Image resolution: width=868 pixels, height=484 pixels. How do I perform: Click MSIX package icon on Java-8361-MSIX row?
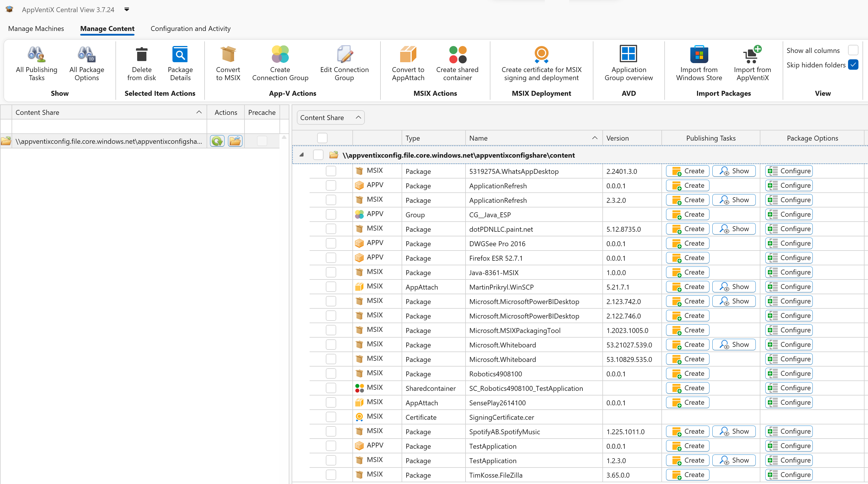(x=359, y=272)
